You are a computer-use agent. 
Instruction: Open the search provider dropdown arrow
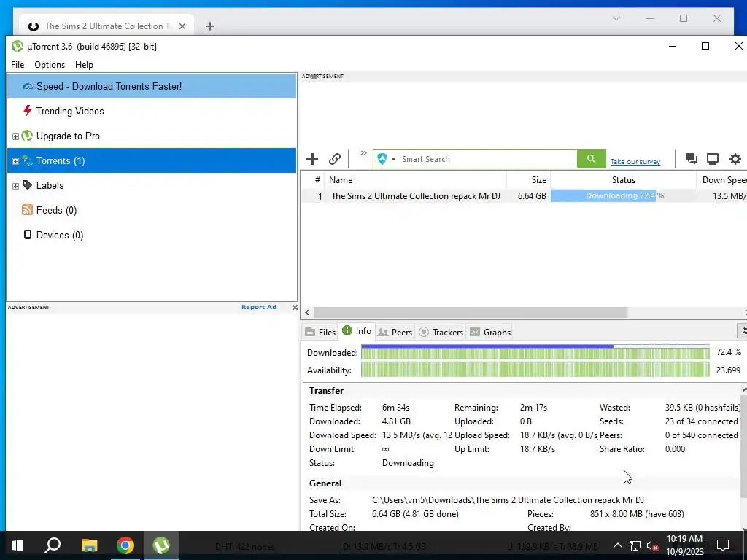click(x=393, y=159)
